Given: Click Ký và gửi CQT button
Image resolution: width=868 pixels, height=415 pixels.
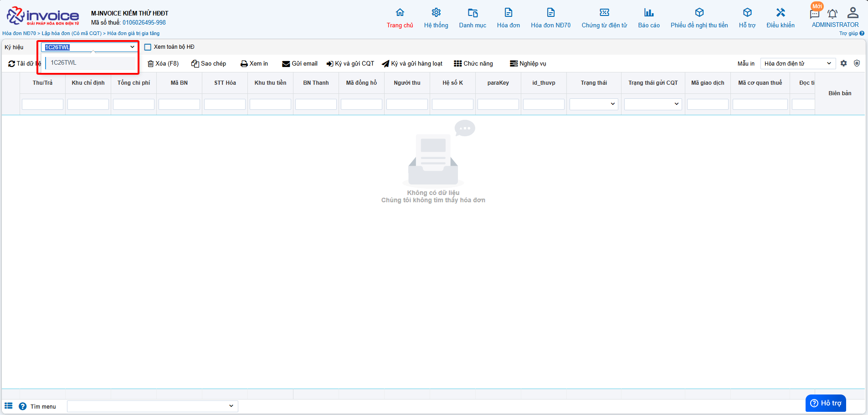Looking at the screenshot, I should 350,64.
